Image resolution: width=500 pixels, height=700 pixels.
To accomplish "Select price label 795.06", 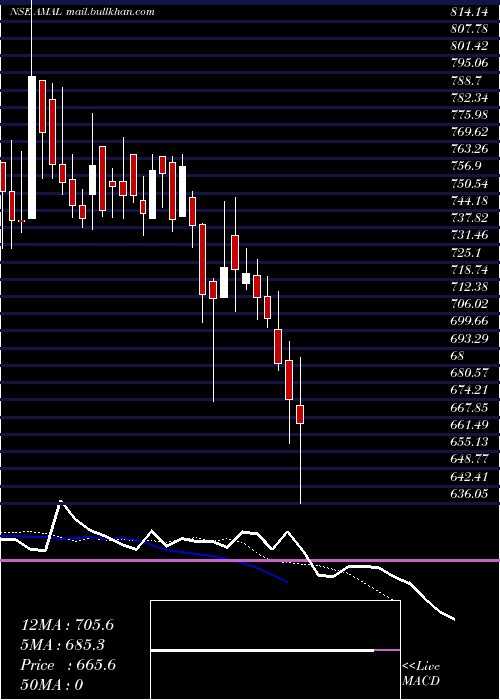I will pyautogui.click(x=469, y=63).
